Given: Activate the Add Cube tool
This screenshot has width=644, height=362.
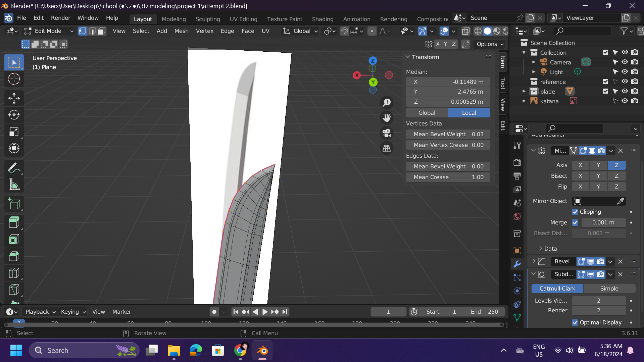Looking at the screenshot, I should 14,204.
